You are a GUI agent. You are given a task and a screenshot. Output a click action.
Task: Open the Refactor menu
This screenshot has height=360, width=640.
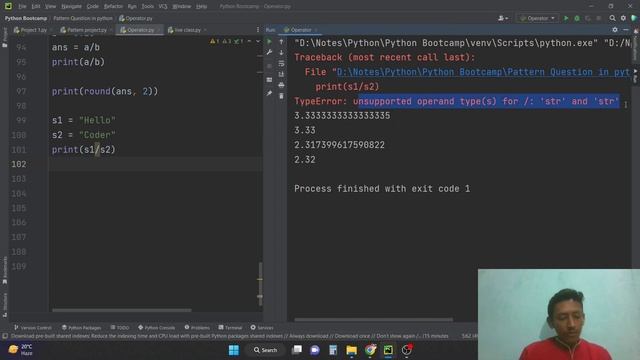pyautogui.click(x=113, y=7)
